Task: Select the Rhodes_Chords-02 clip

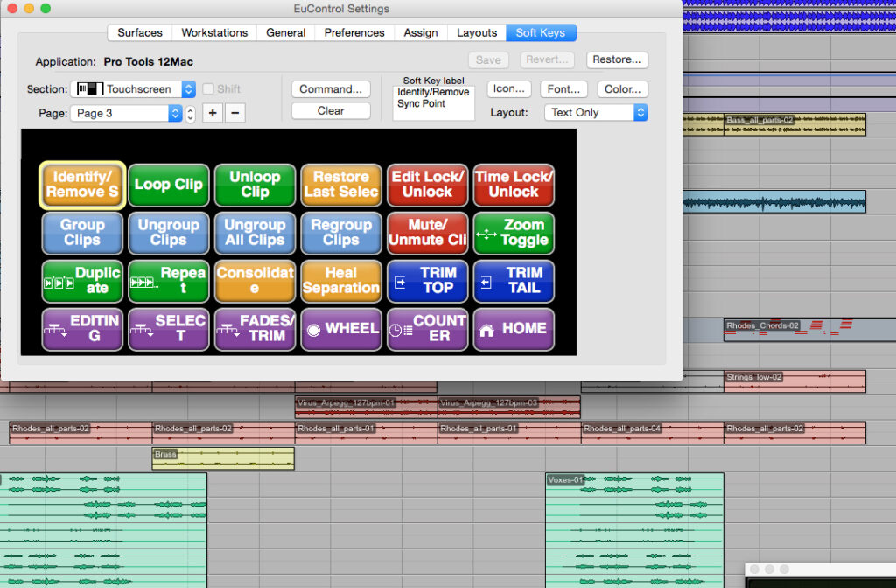Action: pyautogui.click(x=809, y=330)
